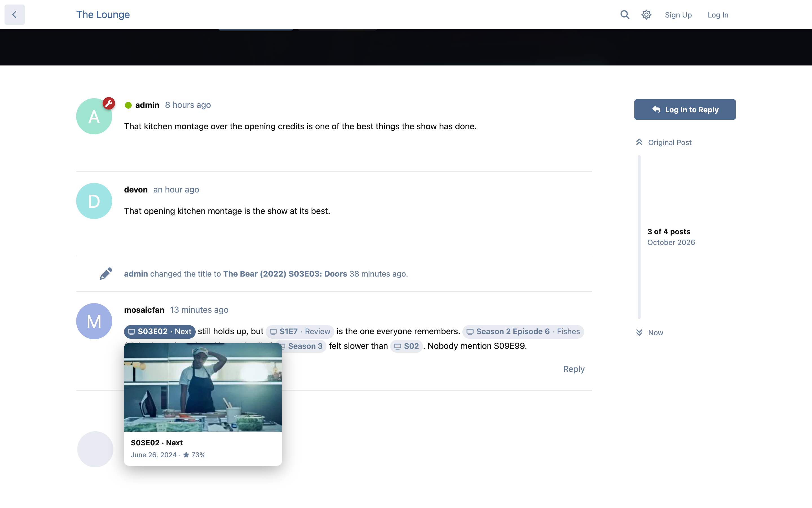Screen dimensions: 812x508
Task: Open devon's teal D avatar
Action: click(x=94, y=201)
